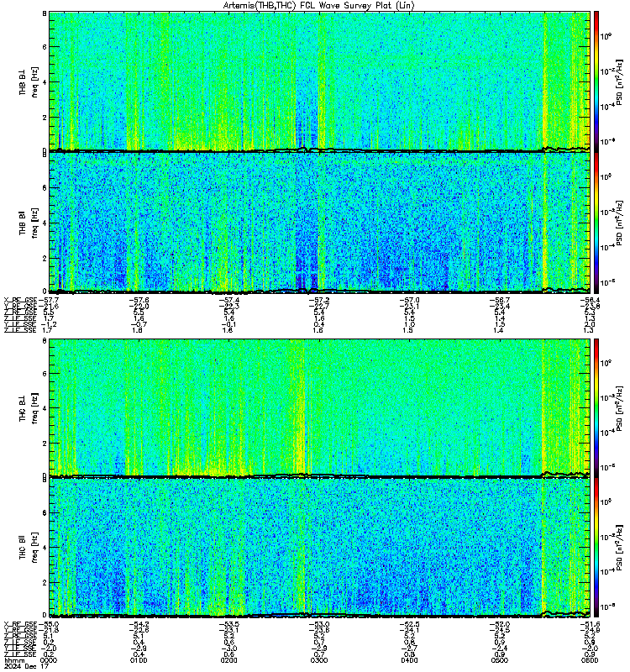630x672 pixels.
Task: Click the THB X_RE_GSE value '-57.0'
Action: pyautogui.click(x=410, y=300)
